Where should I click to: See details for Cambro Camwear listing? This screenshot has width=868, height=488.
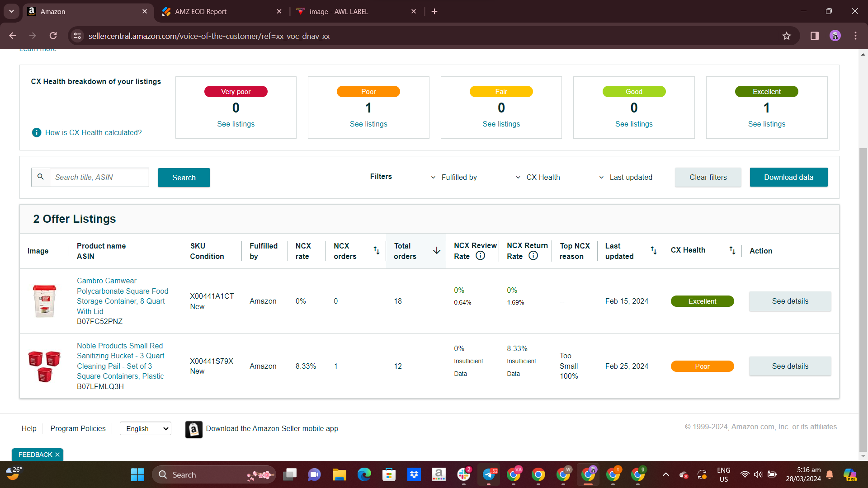tap(790, 301)
